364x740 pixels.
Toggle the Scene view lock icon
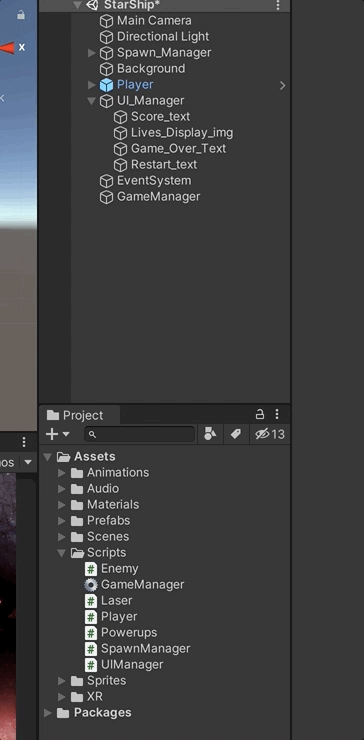pyautogui.click(x=20, y=15)
